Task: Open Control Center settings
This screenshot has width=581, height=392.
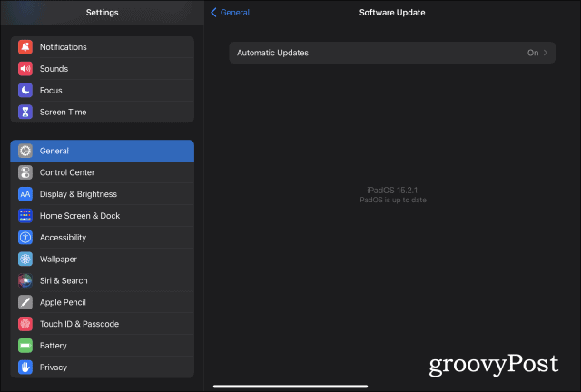Action: tap(103, 172)
